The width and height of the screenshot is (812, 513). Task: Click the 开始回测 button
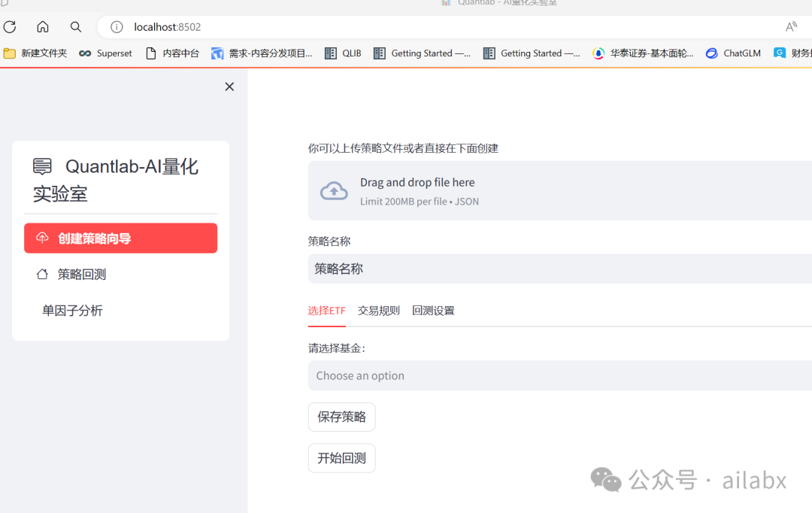pos(341,457)
